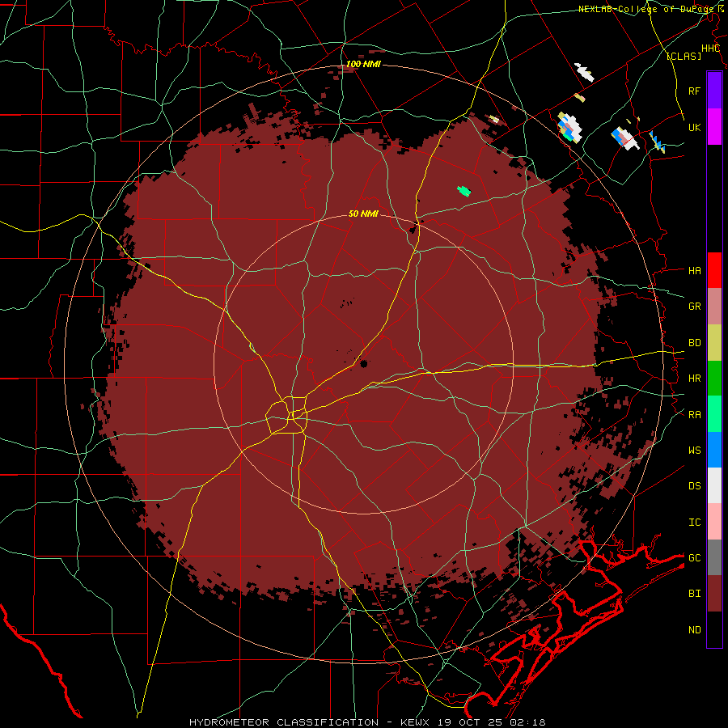
Task: Click the HHC product code text
Action: click(710, 49)
